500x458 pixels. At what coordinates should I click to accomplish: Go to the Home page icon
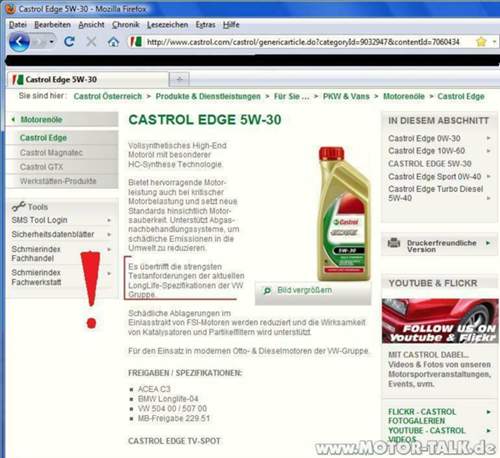click(x=113, y=42)
